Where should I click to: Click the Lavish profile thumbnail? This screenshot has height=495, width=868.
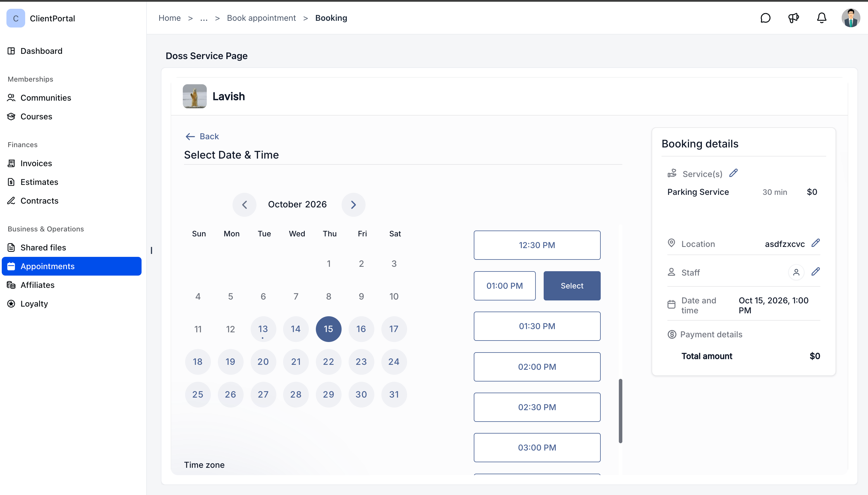195,96
